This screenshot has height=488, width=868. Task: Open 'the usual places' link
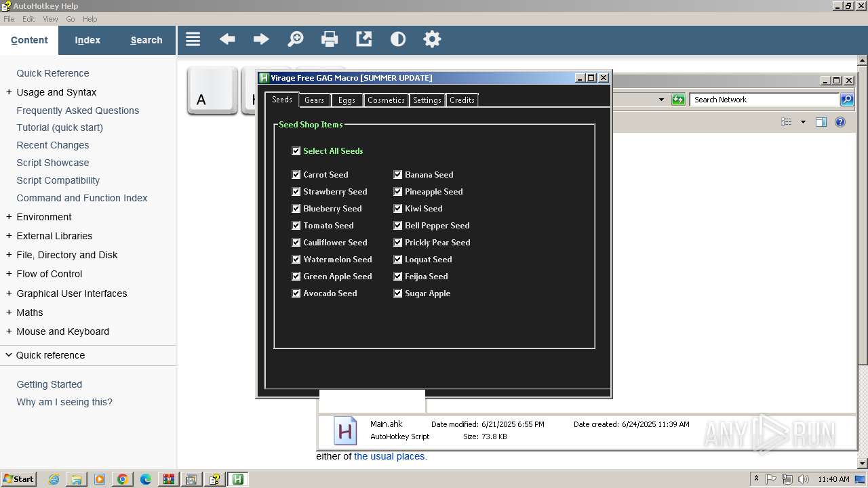390,456
